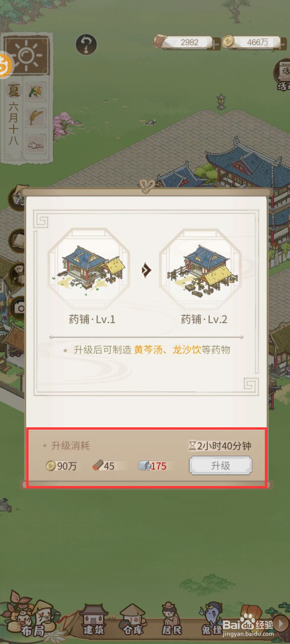Screen dimensions: 290x644
Task: Add more wood with plus button
Action: (215, 44)
